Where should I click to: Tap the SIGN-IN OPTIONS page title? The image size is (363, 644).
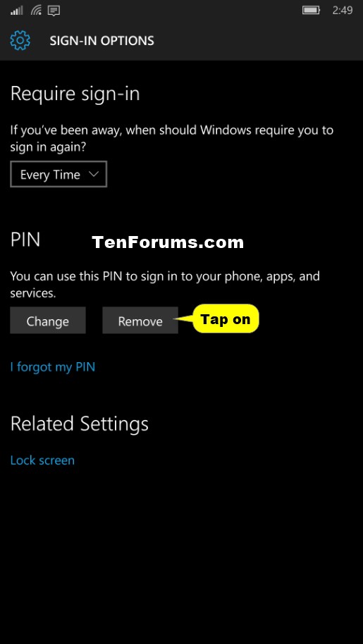[x=101, y=41]
